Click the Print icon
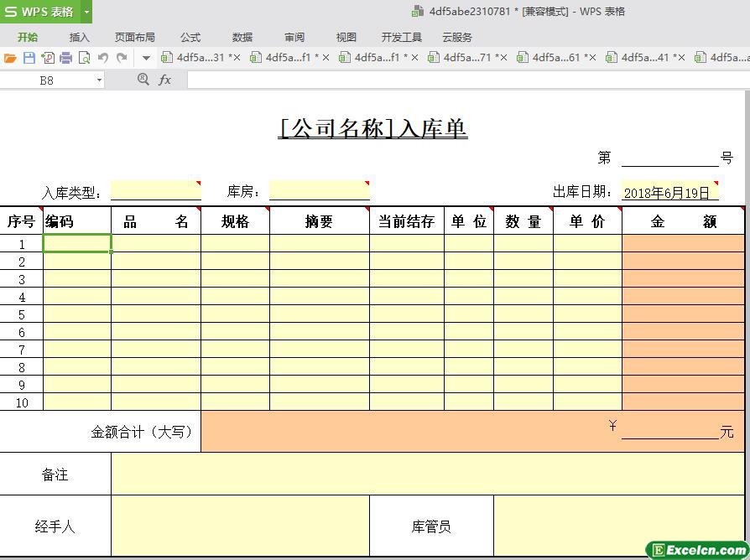Image resolution: width=750 pixels, height=560 pixels. click(65, 58)
